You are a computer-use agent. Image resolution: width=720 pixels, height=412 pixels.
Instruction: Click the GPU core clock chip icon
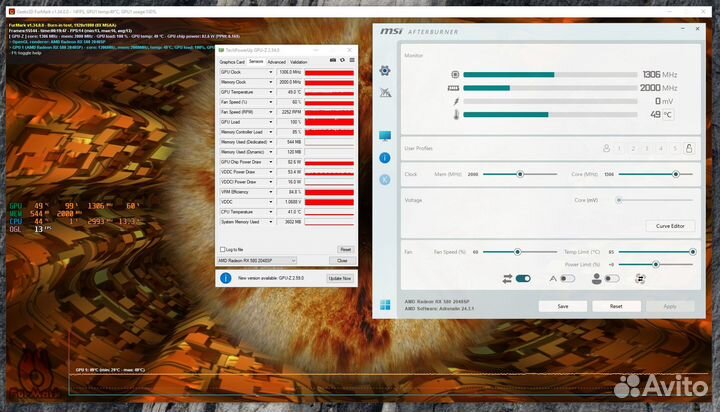point(455,74)
